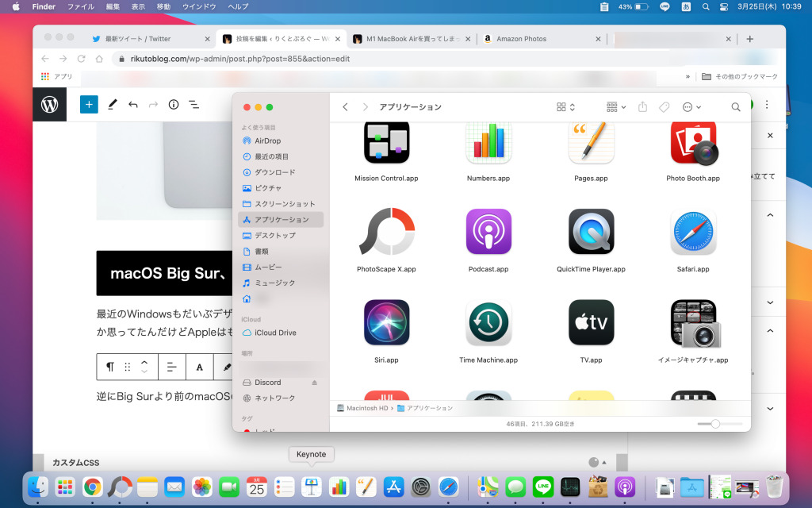Click Macintosh HD in Finder path bar
Screen dimensions: 812x508
click(362, 408)
